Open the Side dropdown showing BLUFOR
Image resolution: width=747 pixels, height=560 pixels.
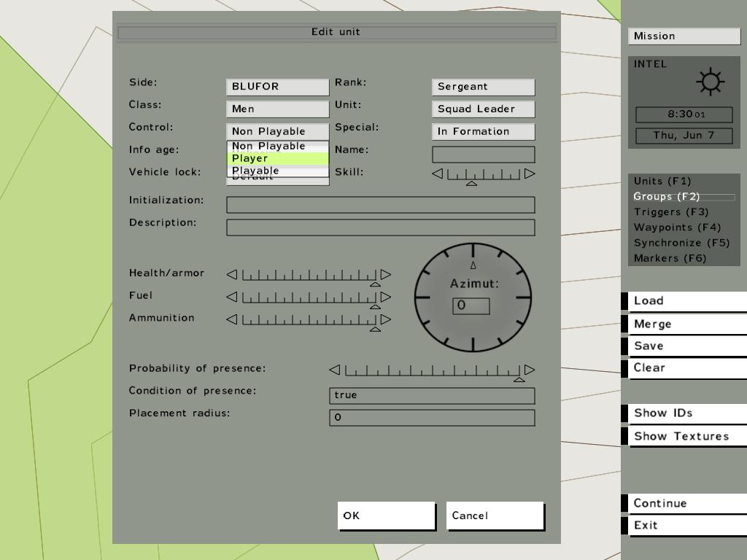click(x=278, y=87)
